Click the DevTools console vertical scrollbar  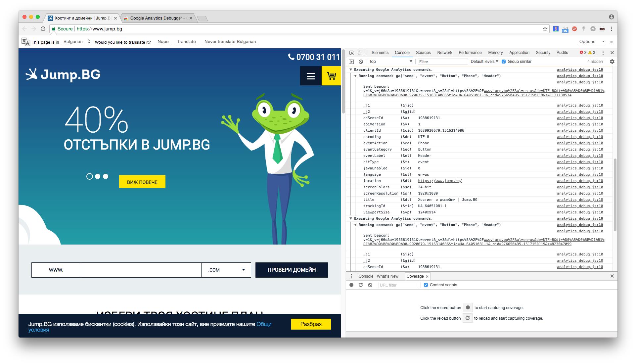point(615,195)
